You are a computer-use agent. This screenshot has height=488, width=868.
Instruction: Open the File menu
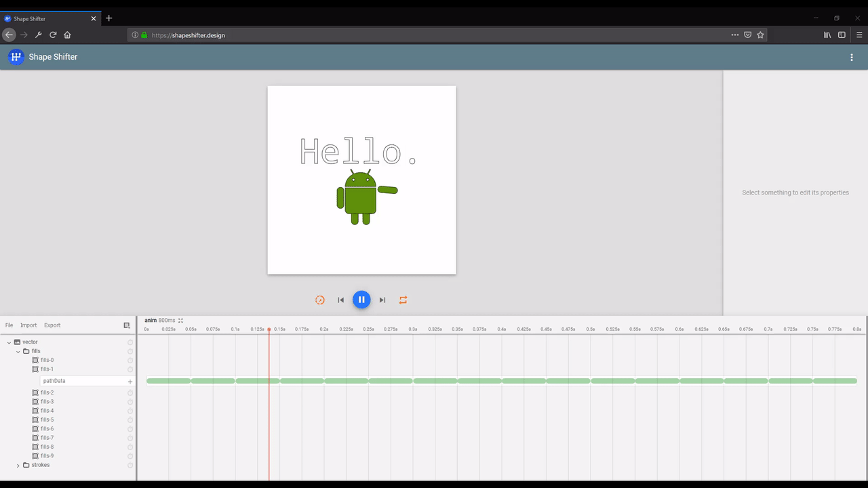(x=9, y=325)
